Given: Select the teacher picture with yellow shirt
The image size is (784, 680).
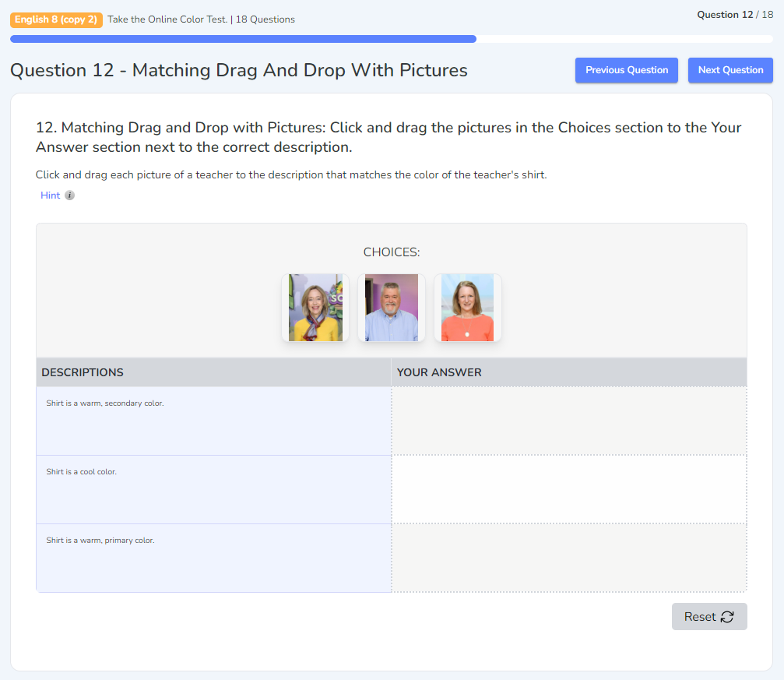Looking at the screenshot, I should pyautogui.click(x=315, y=308).
